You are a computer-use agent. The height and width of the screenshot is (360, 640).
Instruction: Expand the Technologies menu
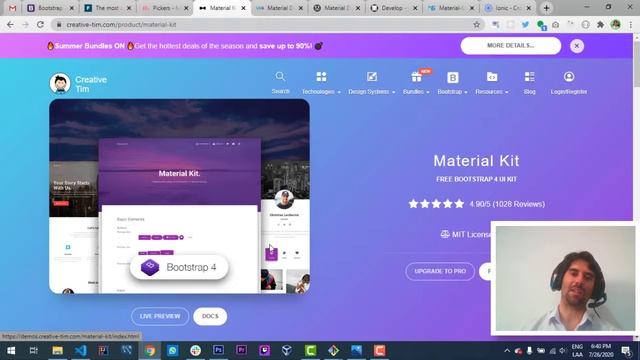321,83
